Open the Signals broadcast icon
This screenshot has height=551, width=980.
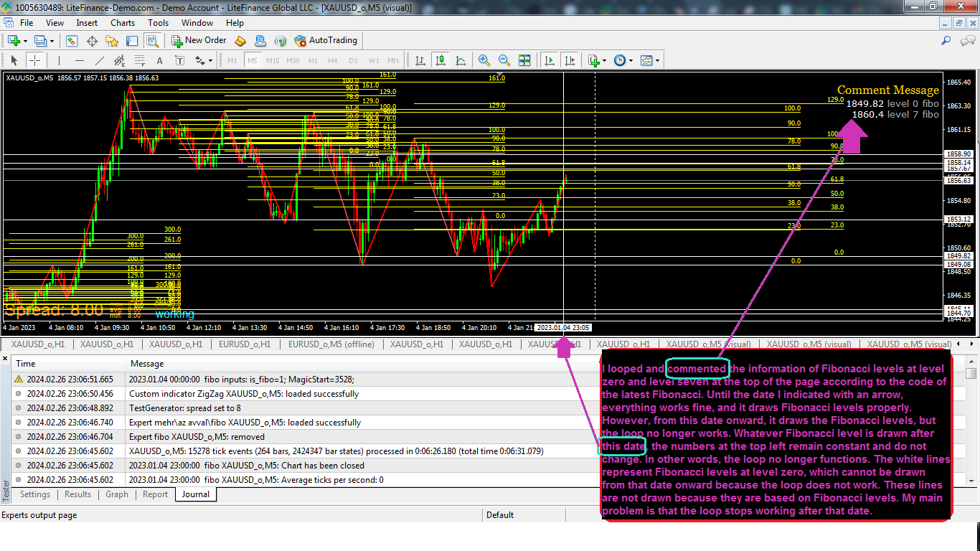[281, 41]
